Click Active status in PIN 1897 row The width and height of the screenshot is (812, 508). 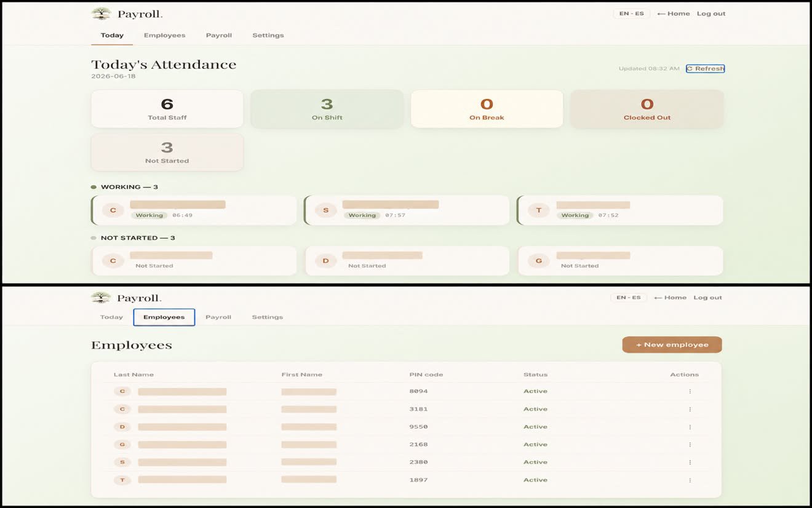point(535,480)
